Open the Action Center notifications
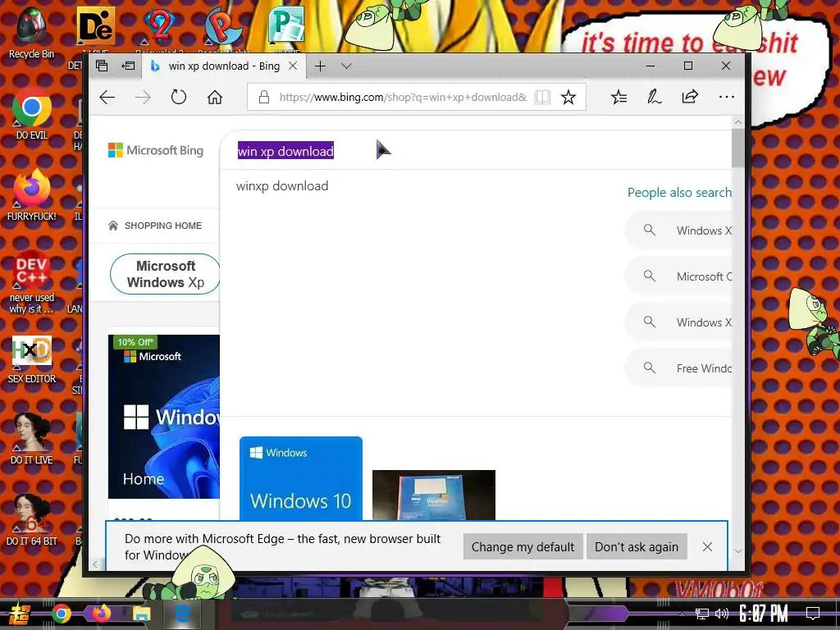The image size is (840, 630). click(x=813, y=614)
